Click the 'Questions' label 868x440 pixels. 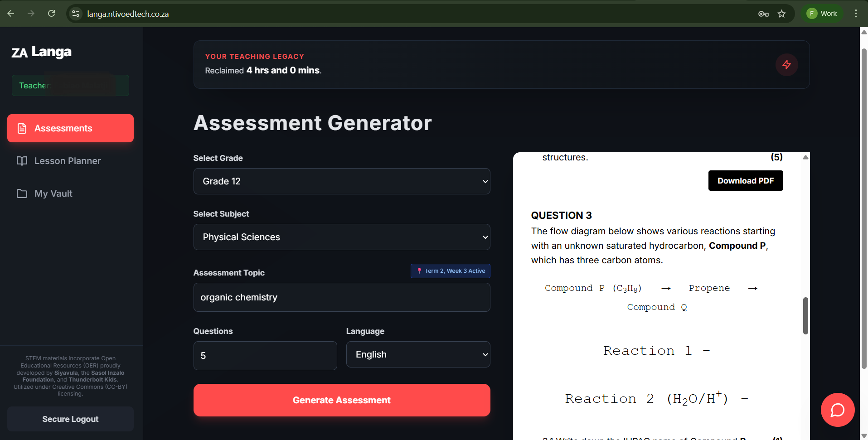pyautogui.click(x=213, y=331)
